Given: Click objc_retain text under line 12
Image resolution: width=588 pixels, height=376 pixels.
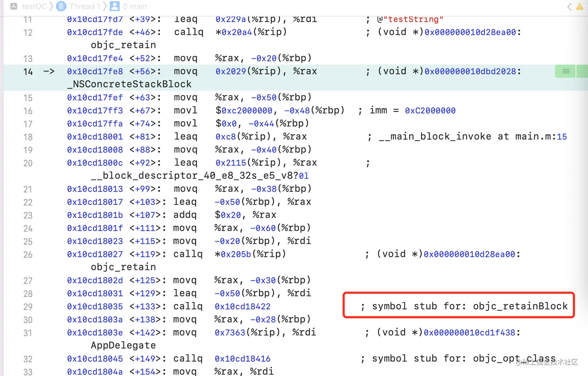Looking at the screenshot, I should click(x=123, y=45).
